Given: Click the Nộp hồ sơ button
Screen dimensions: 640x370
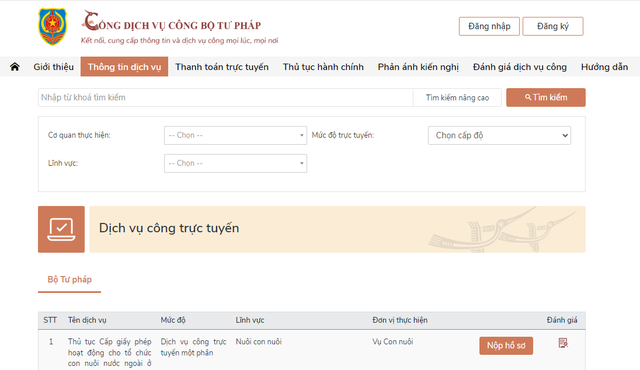Looking at the screenshot, I should pos(506,346).
